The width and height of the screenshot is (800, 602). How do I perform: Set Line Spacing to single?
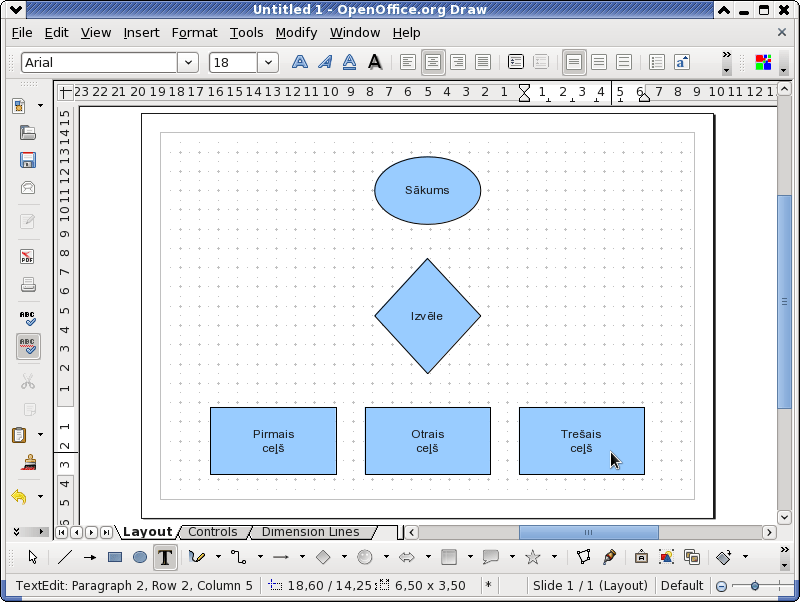coord(573,63)
